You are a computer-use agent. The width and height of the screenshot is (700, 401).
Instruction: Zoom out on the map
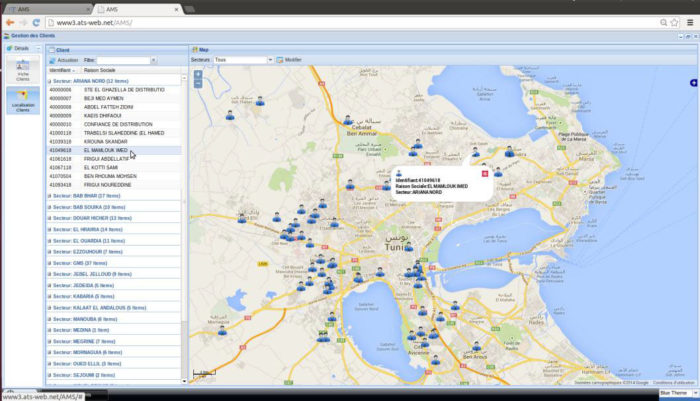click(198, 85)
